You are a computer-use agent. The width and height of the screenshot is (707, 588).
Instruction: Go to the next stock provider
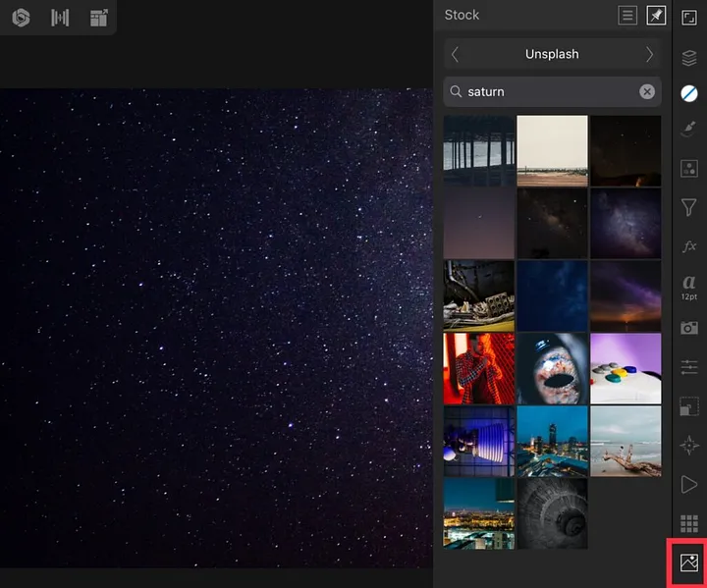point(650,54)
